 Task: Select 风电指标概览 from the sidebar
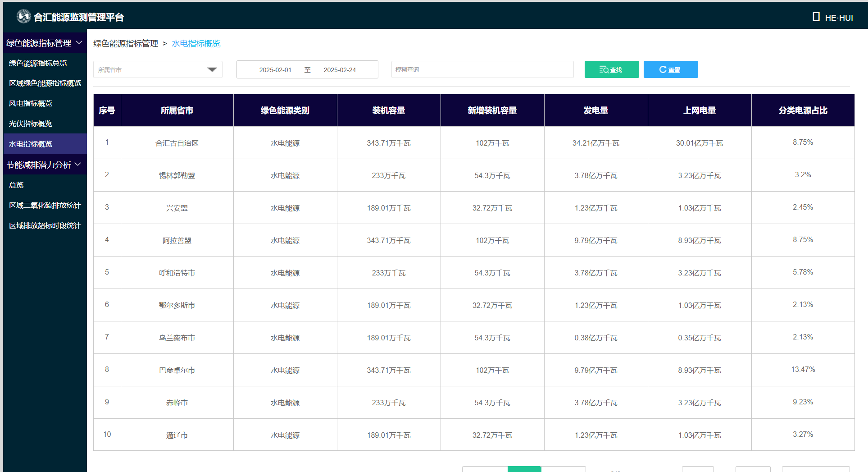(x=31, y=104)
